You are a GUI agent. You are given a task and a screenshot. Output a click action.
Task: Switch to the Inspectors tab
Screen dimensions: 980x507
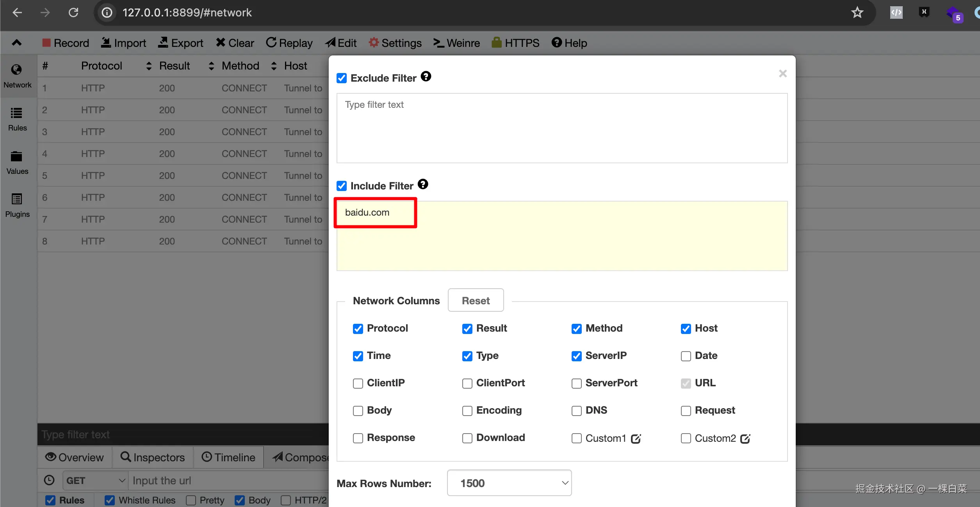click(153, 457)
